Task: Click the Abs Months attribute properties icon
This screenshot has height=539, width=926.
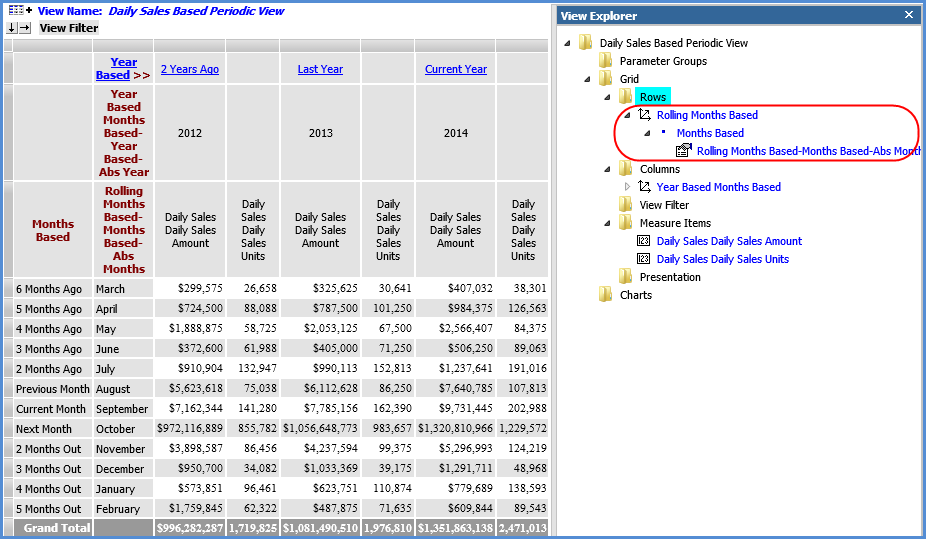Action: point(684,151)
